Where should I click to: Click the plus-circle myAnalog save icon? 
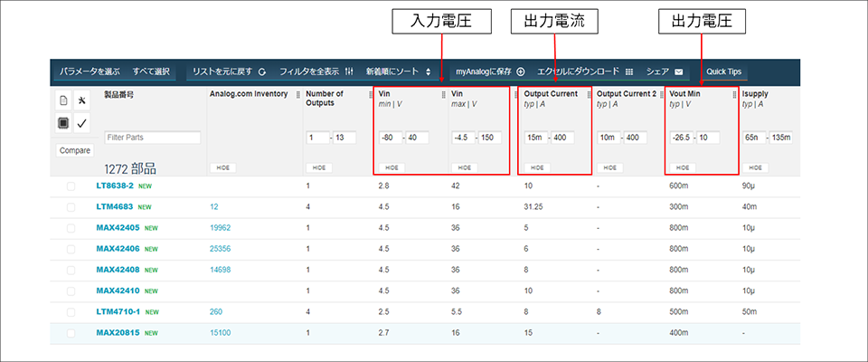coord(521,72)
